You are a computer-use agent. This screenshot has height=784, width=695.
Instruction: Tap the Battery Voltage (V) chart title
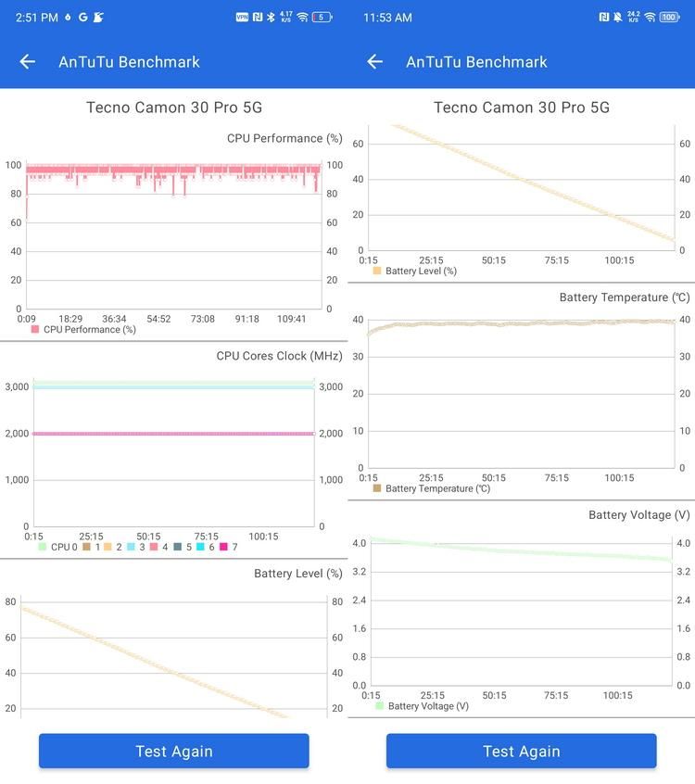(639, 515)
